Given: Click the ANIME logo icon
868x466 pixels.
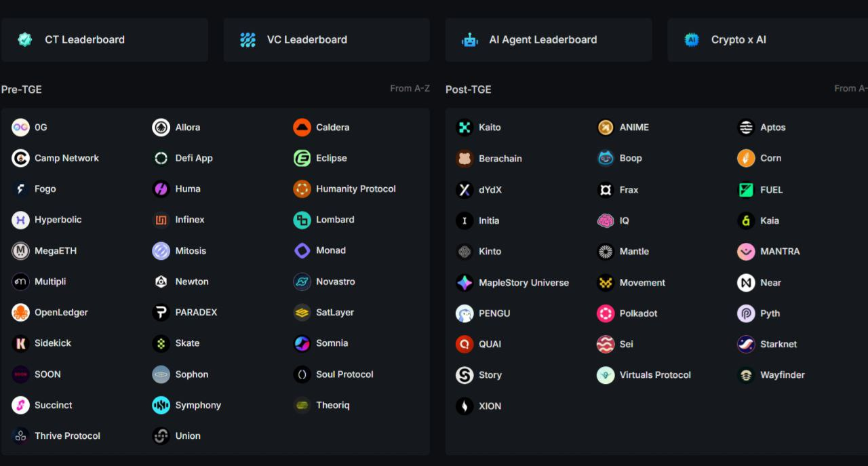Looking at the screenshot, I should [606, 127].
